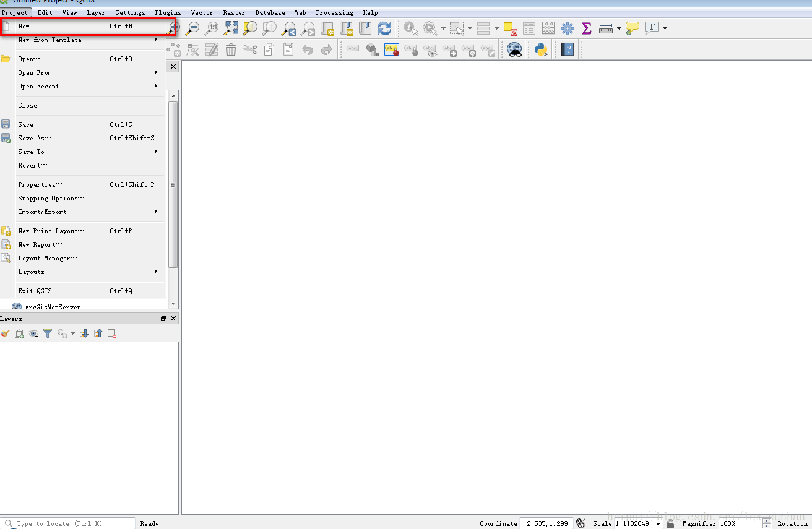The width and height of the screenshot is (812, 529).
Task: Click the New Map View icon
Action: 327,28
